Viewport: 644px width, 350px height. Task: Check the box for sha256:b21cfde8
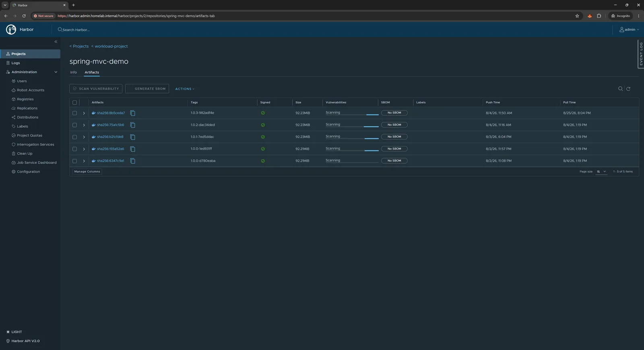74,137
